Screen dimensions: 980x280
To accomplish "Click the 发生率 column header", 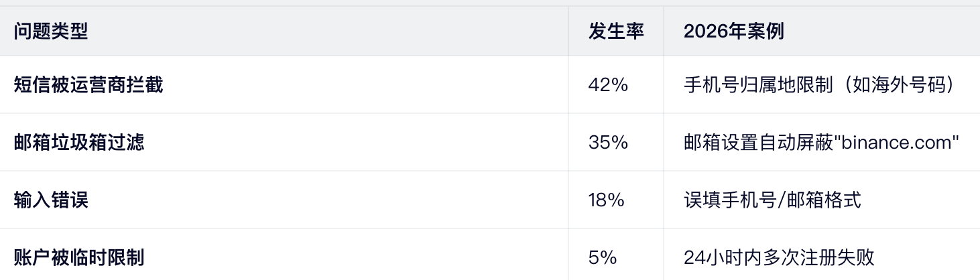I will (616, 31).
